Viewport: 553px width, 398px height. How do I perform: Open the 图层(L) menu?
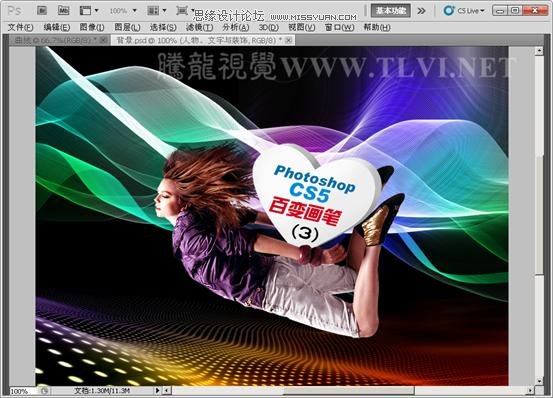[127, 27]
